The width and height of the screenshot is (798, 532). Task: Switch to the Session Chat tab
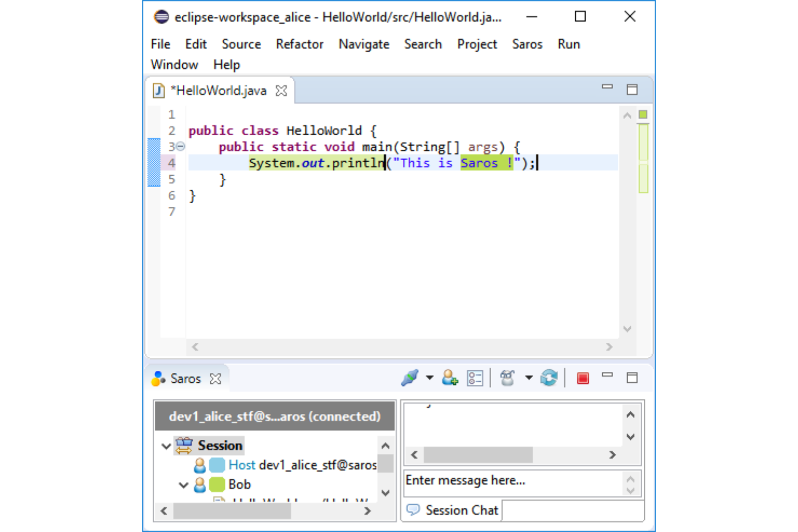point(453,510)
